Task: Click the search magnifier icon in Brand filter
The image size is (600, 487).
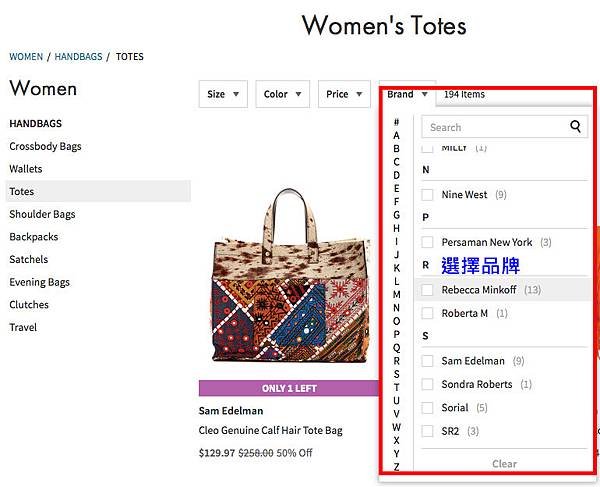Action: (575, 126)
